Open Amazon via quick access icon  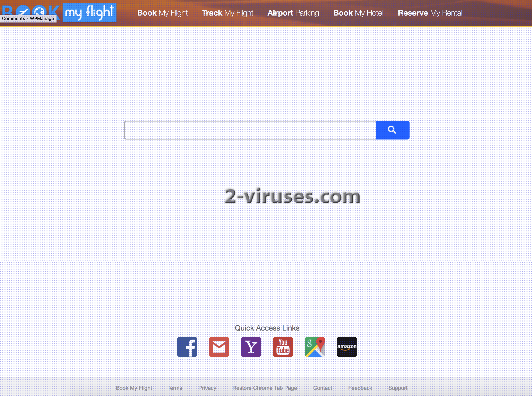pyautogui.click(x=346, y=347)
